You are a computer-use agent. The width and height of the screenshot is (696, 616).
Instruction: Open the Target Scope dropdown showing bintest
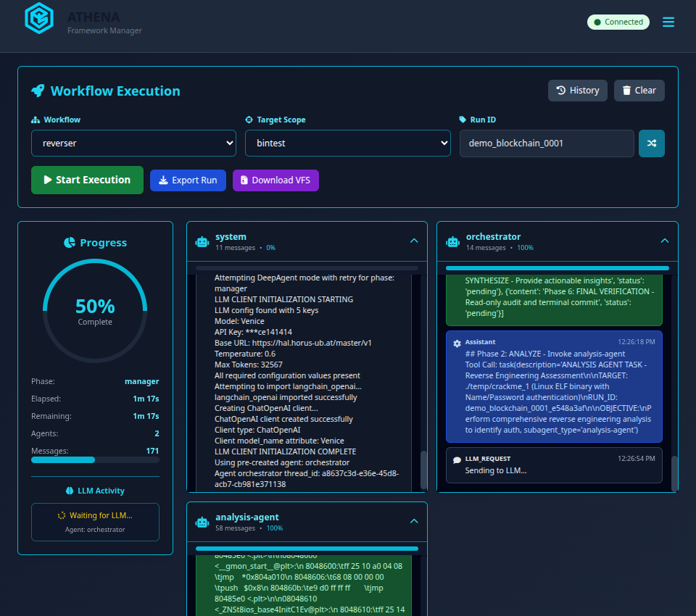[348, 143]
